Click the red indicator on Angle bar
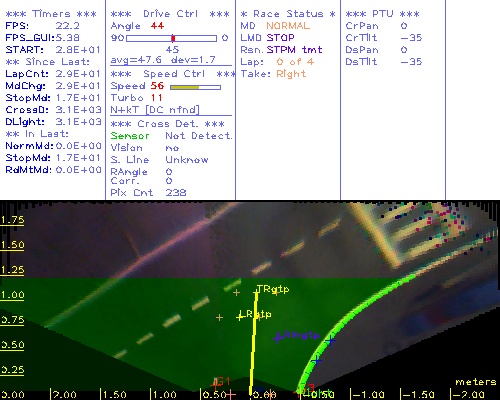500x400 pixels. [x=173, y=38]
